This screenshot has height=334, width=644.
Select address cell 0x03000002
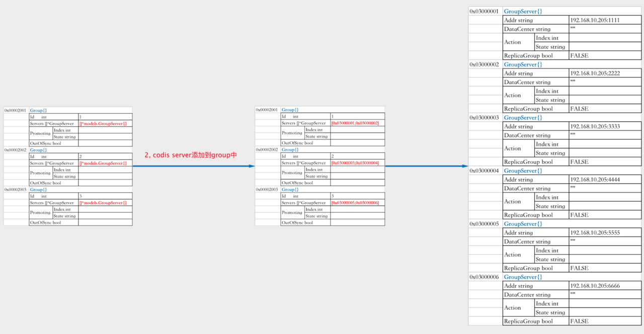pyautogui.click(x=486, y=64)
